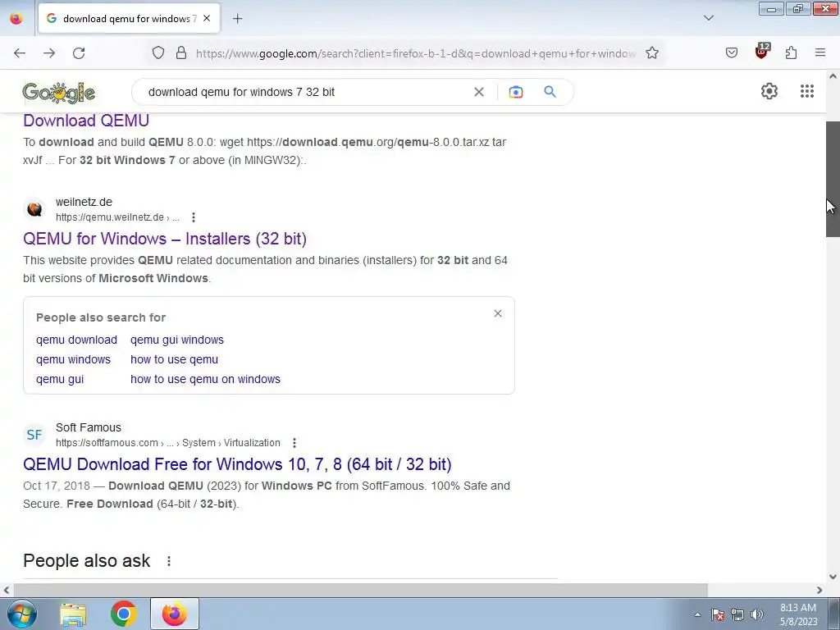Search for 'qemu gui windows'
The width and height of the screenshot is (840, 630).
coord(177,340)
